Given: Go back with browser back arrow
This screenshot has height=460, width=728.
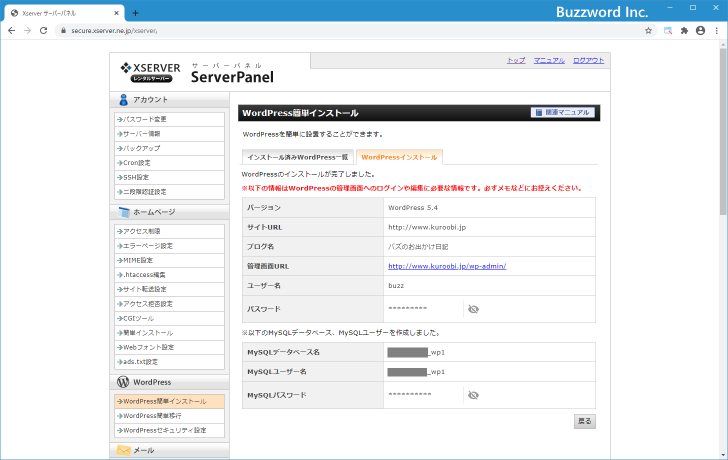Looking at the screenshot, I should pos(12,31).
